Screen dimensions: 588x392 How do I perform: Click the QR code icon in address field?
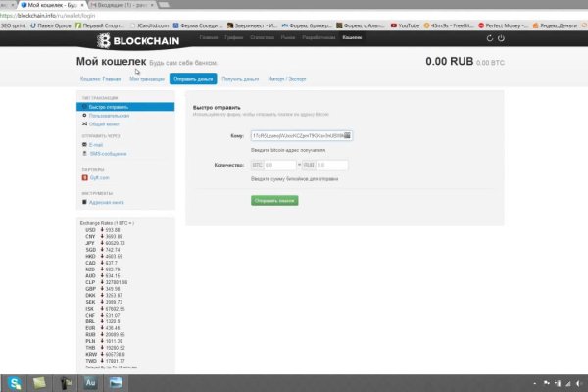tap(348, 135)
